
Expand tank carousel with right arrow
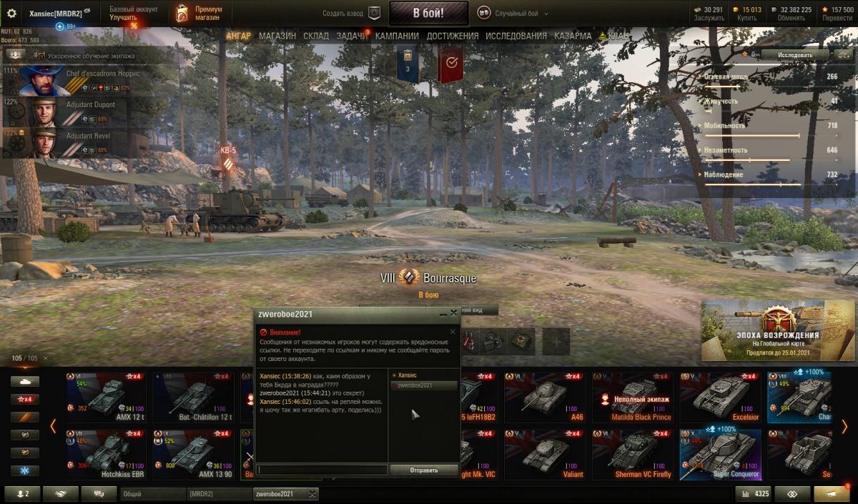point(844,426)
